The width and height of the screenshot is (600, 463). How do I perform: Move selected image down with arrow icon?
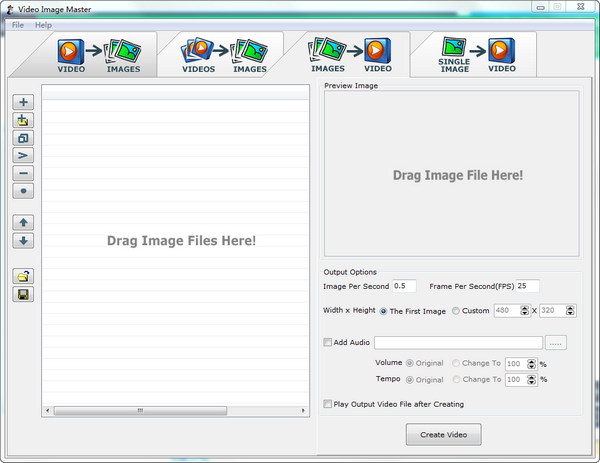click(24, 240)
